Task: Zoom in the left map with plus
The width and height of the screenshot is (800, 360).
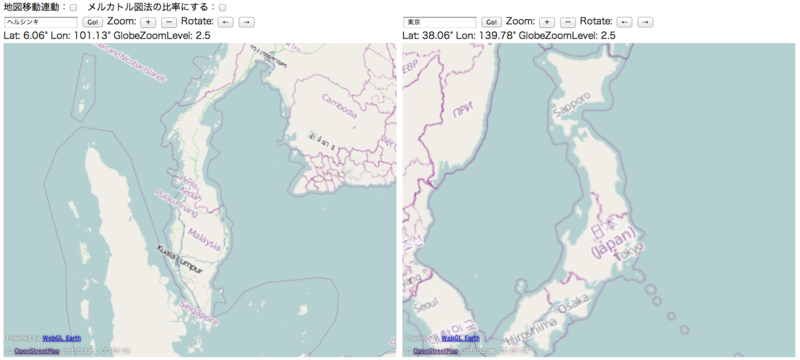Action: [148, 22]
